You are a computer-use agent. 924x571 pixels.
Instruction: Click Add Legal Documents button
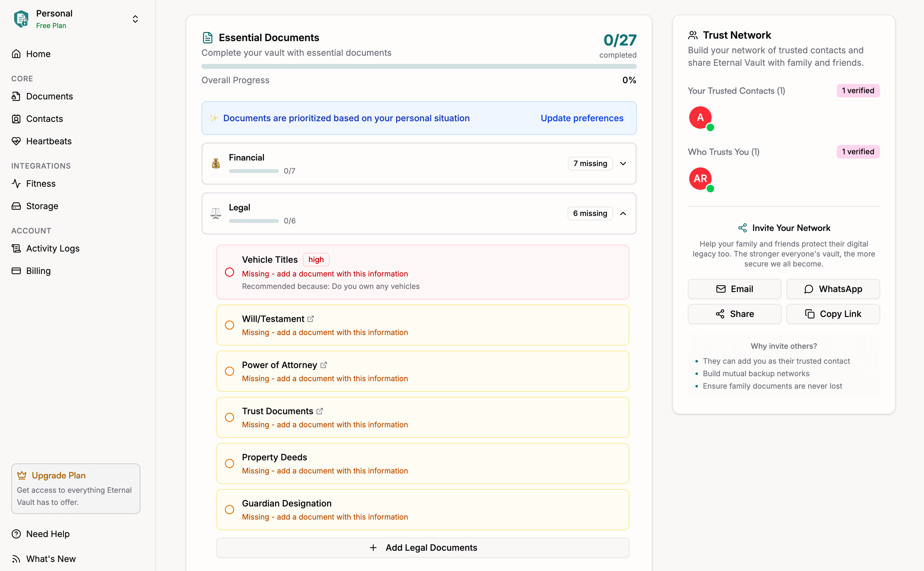click(422, 548)
